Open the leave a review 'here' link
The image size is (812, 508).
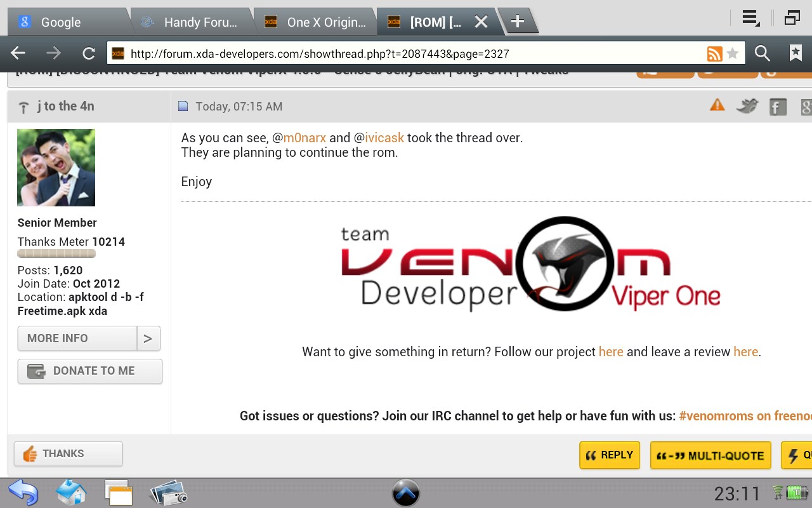coord(746,352)
